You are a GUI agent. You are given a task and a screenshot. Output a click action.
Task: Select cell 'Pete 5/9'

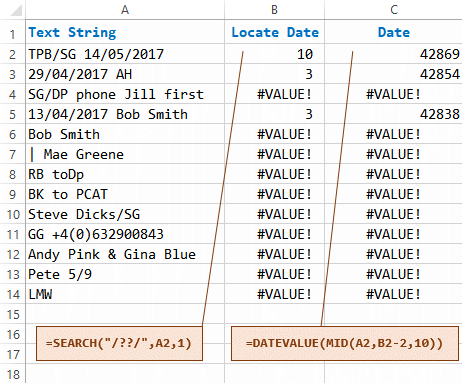pos(125,274)
